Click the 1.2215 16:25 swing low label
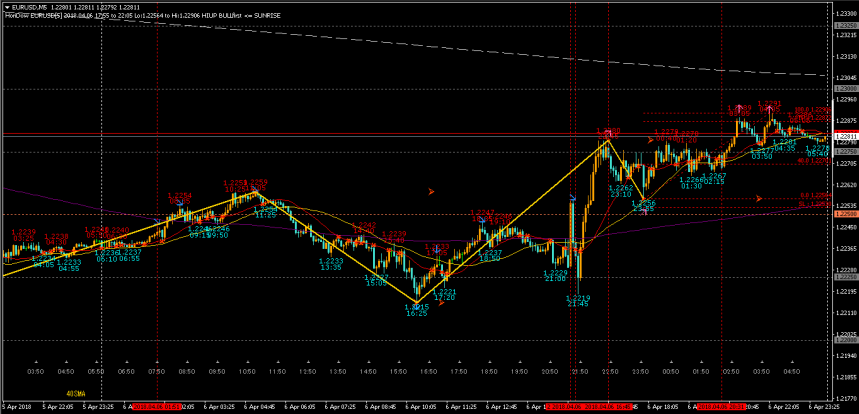Image resolution: width=859 pixels, height=414 pixels. (417, 310)
